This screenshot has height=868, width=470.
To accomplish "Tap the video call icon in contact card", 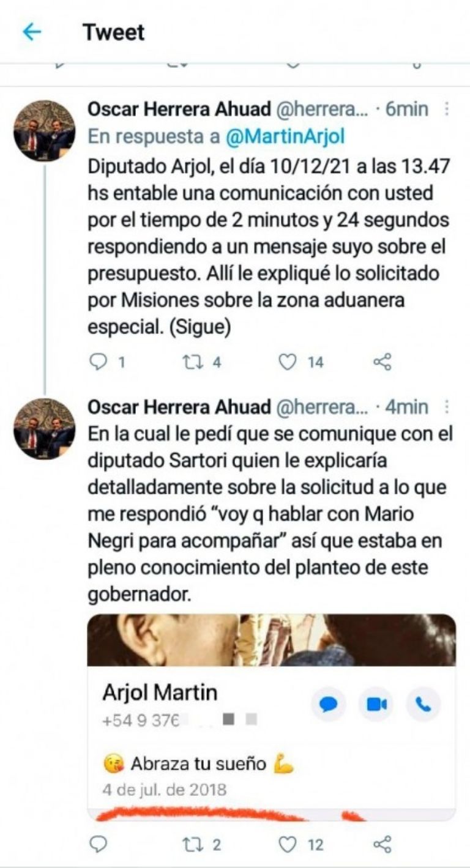I will pyautogui.click(x=376, y=705).
